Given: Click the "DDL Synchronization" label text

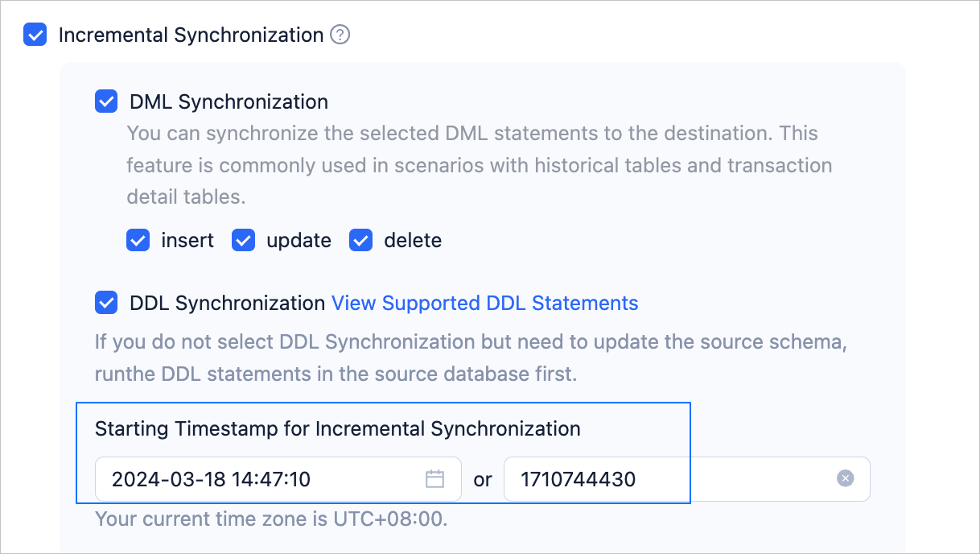Looking at the screenshot, I should point(227,303).
